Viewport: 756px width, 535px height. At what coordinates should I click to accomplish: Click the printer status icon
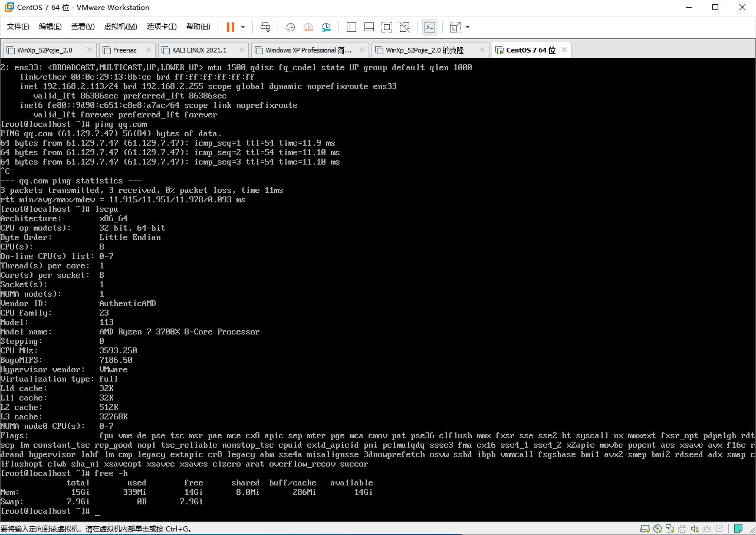point(683,529)
